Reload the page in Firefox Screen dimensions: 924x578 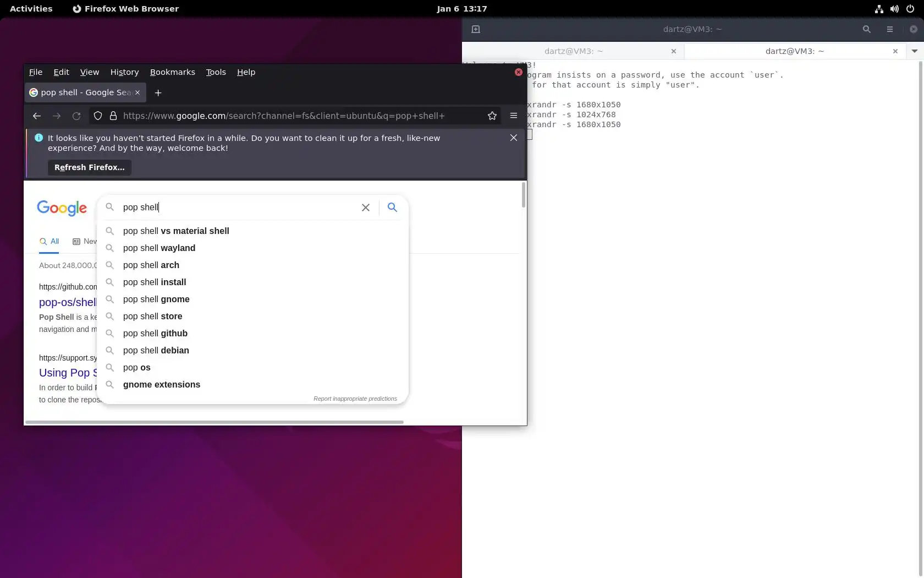[76, 116]
